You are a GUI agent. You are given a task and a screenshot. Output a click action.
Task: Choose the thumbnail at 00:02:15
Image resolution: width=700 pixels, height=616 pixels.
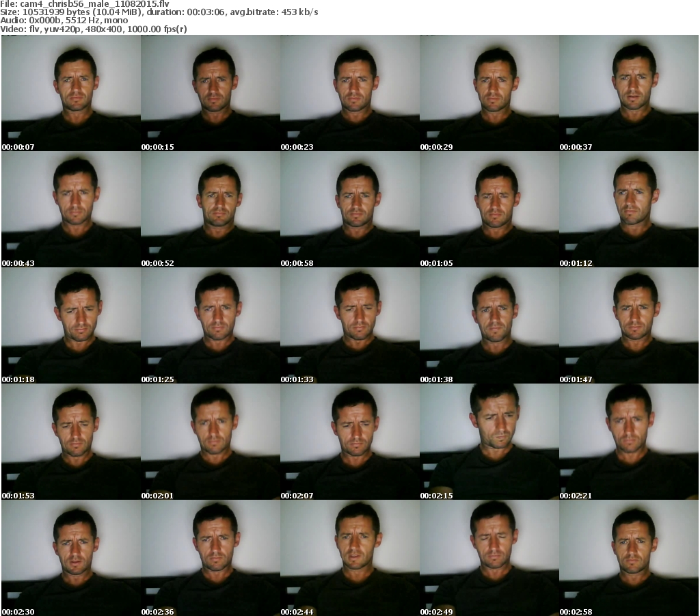click(x=489, y=442)
